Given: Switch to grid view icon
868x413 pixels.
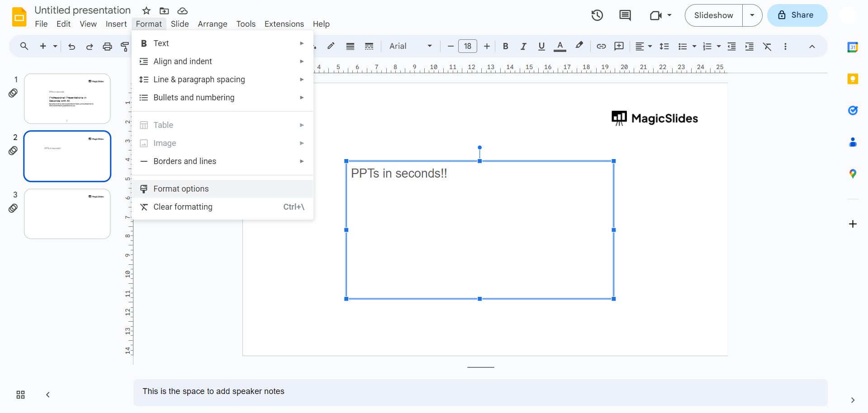Looking at the screenshot, I should pos(20,394).
